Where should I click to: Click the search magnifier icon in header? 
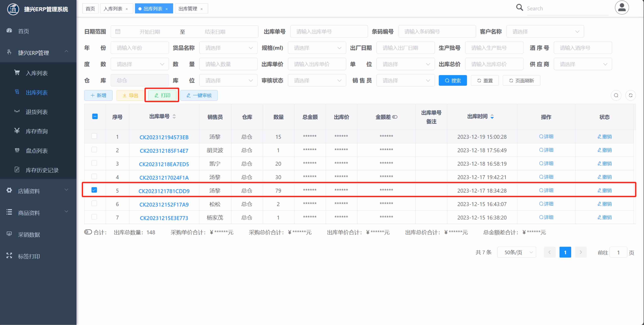click(x=520, y=8)
